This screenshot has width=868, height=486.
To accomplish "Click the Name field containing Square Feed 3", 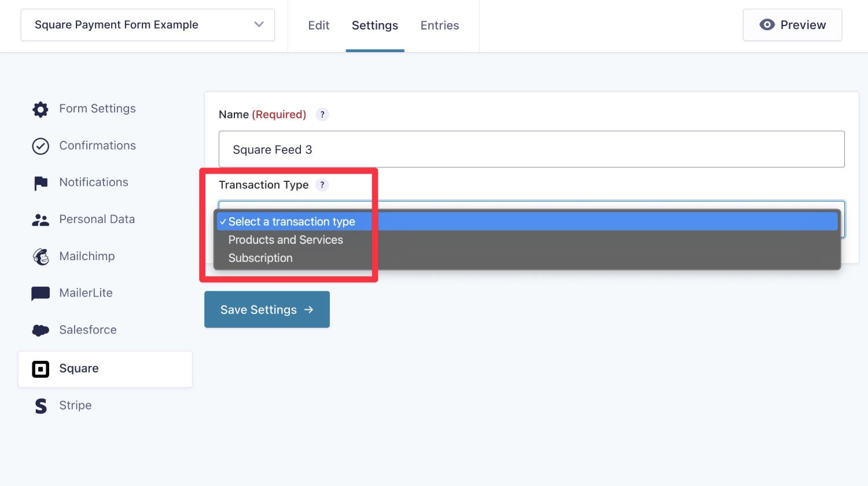I will (x=531, y=149).
